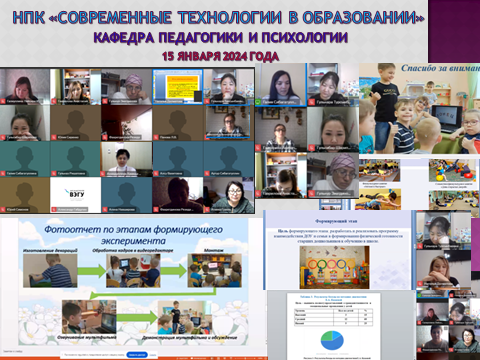Select the Монтаж stage photo
Image resolution: width=480 pixels, height=360 pixels.
tap(215, 271)
